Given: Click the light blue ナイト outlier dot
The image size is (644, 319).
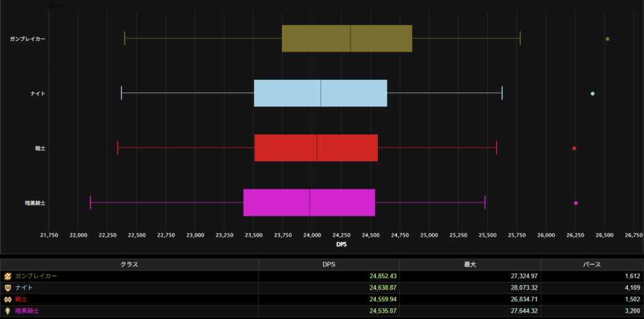Looking at the screenshot, I should click(x=592, y=94).
